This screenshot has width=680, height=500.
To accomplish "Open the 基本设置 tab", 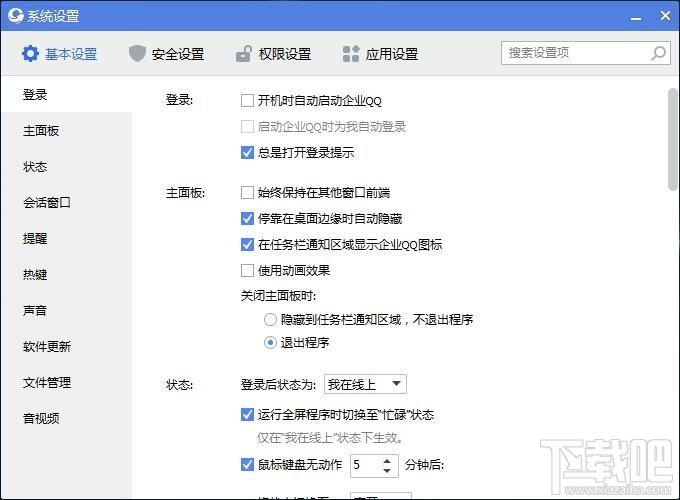I will click(60, 54).
